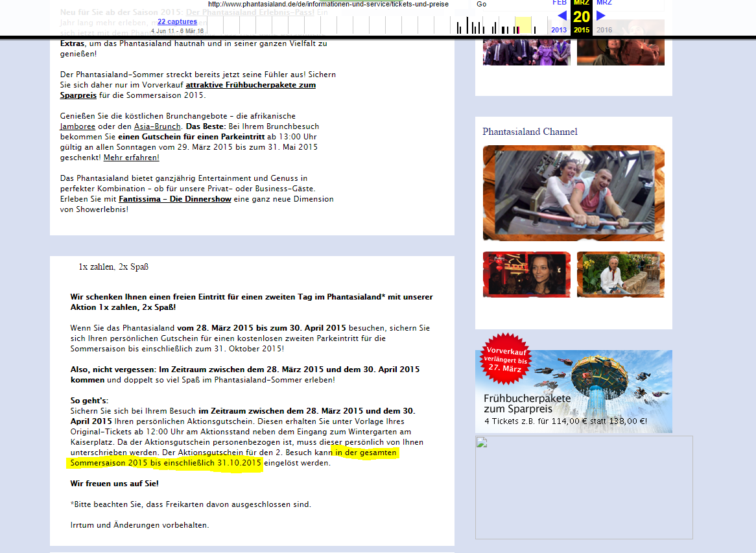The width and height of the screenshot is (756, 553).
Task: Open the Asia-Brunch link
Action: (x=157, y=126)
